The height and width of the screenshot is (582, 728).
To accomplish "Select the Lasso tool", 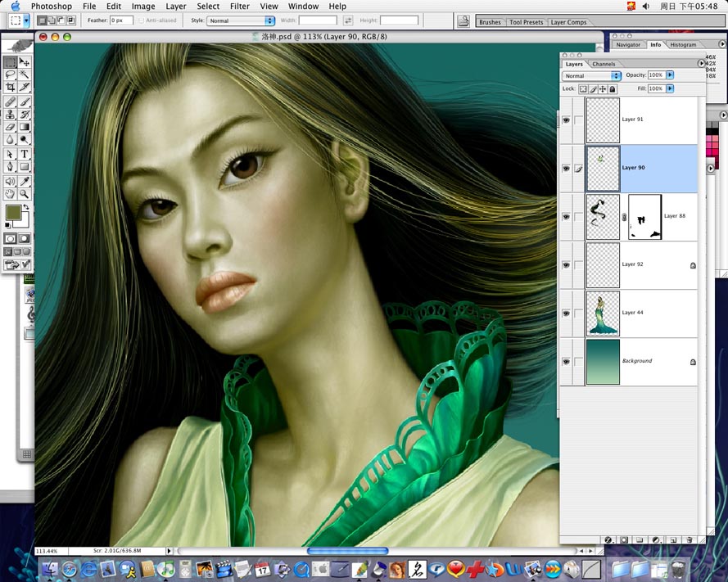I will pos(10,74).
